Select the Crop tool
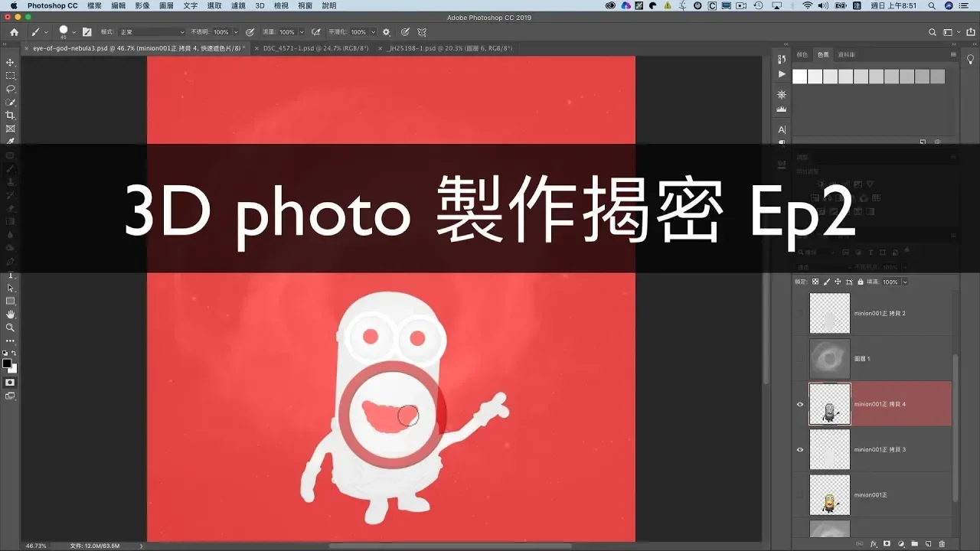 pos(10,116)
